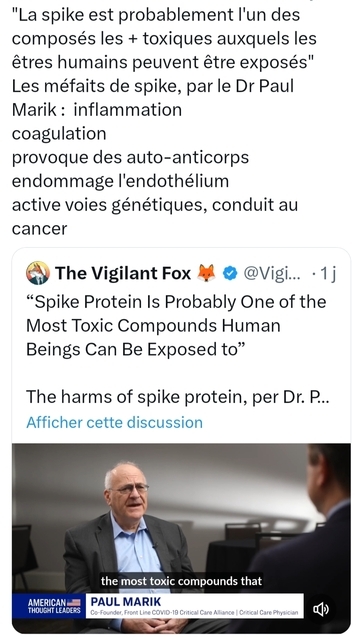Viewport: 361px width, 640px height.
Task: Open the @Vigi... handle link
Action: pyautogui.click(x=272, y=273)
